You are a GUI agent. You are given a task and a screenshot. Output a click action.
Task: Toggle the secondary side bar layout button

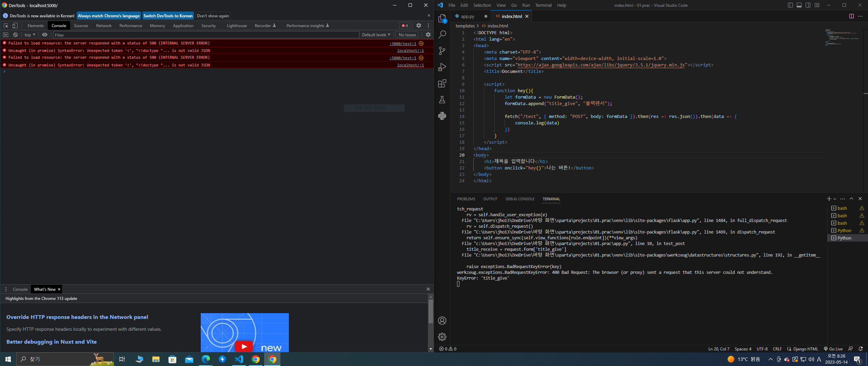(x=808, y=5)
